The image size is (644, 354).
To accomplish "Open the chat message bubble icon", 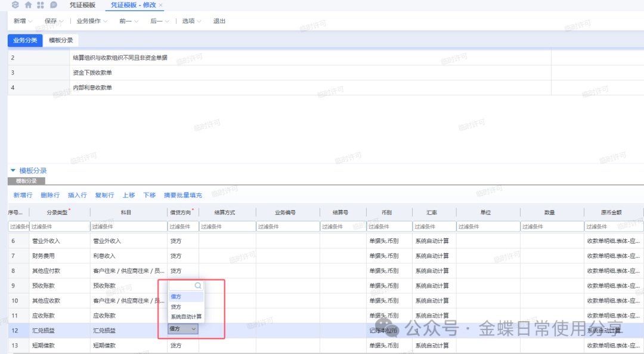I will pos(54,5).
